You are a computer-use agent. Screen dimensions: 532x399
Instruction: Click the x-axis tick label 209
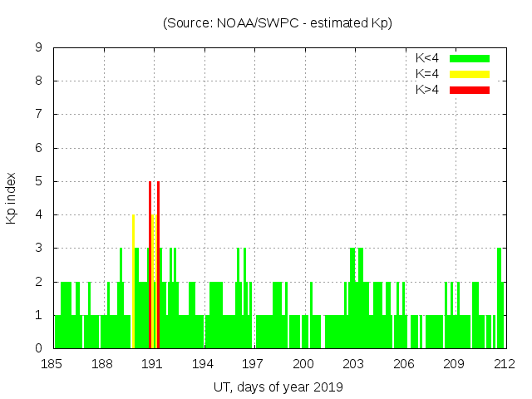point(454,363)
